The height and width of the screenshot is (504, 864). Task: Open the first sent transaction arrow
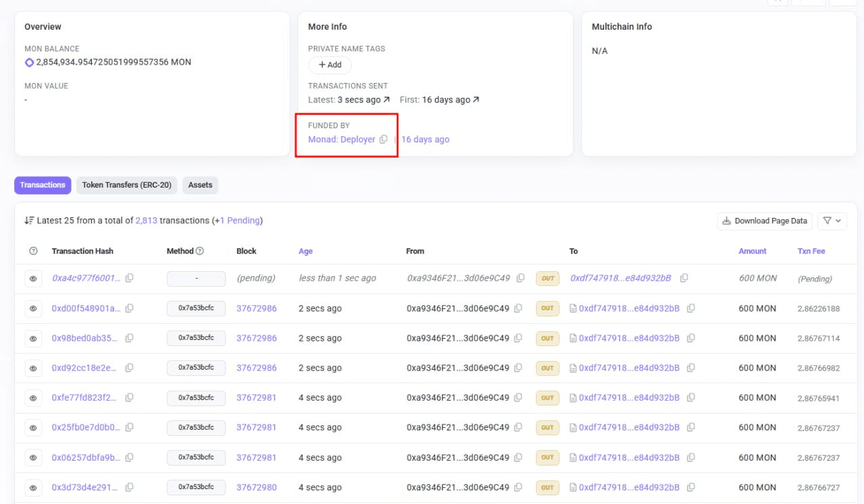476,100
